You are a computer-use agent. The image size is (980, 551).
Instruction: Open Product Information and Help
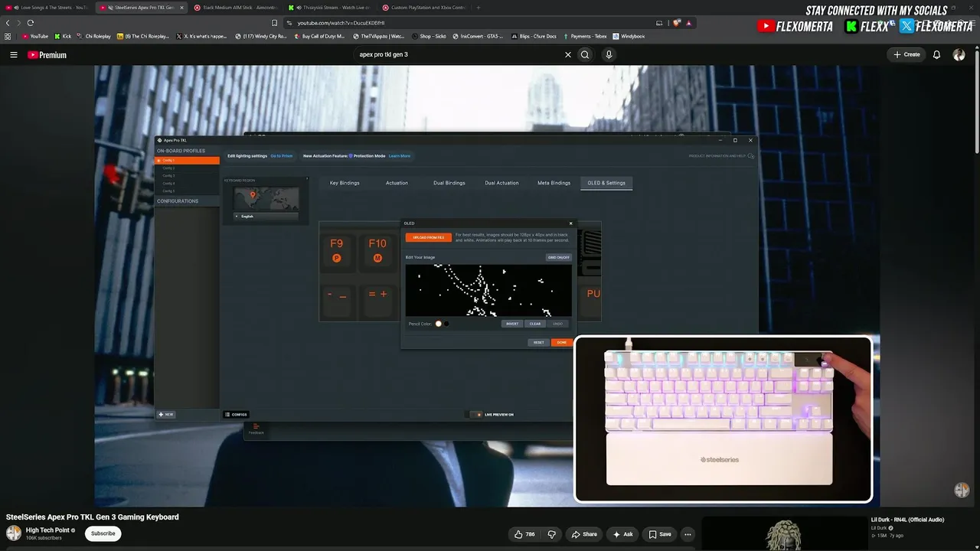click(x=721, y=156)
